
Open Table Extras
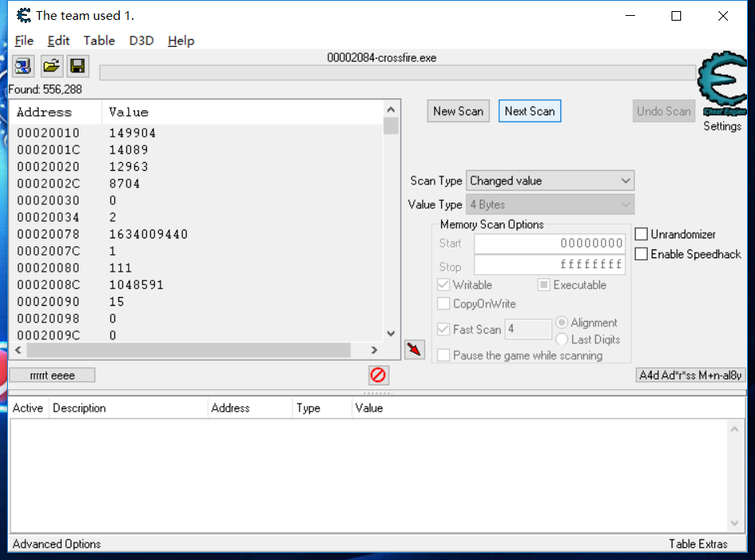[699, 544]
